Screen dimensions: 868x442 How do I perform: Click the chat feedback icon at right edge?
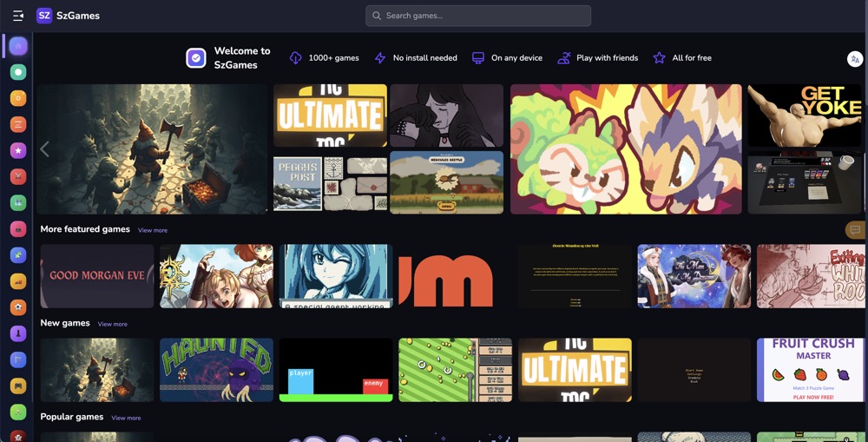(x=855, y=230)
